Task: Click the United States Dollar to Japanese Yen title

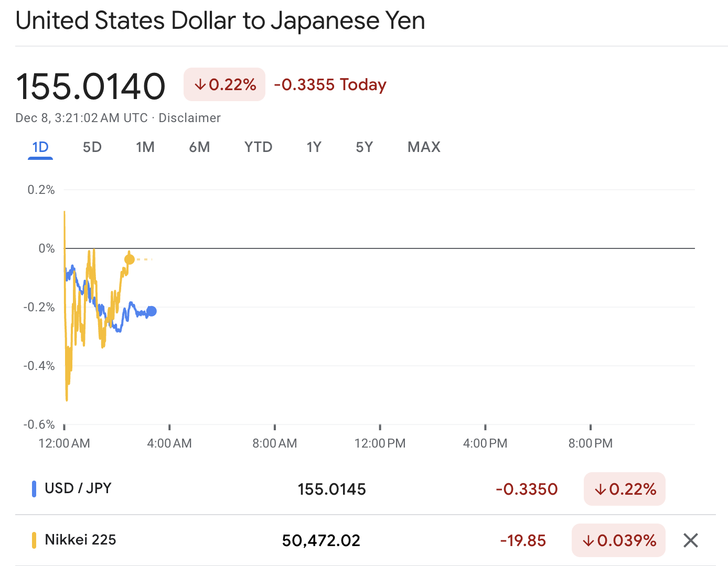Action: coord(220,20)
